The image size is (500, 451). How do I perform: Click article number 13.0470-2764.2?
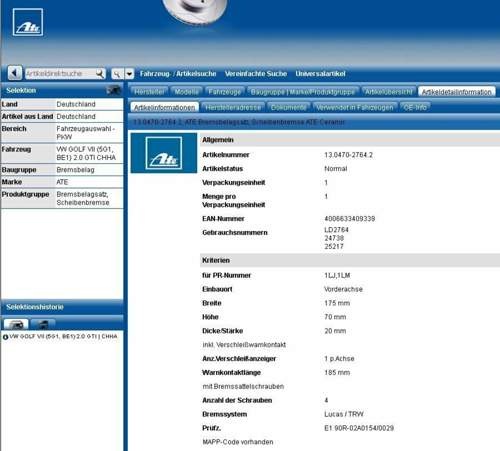[348, 155]
